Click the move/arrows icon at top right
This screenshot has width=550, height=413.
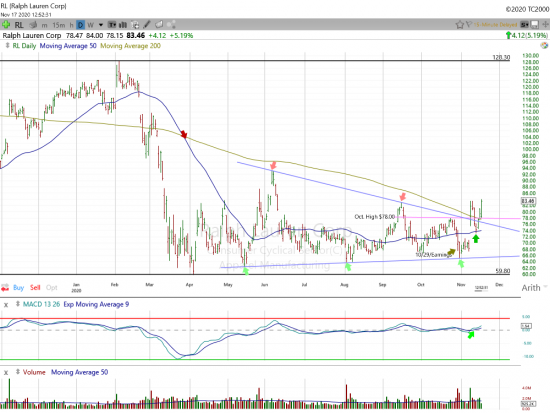[x=545, y=25]
